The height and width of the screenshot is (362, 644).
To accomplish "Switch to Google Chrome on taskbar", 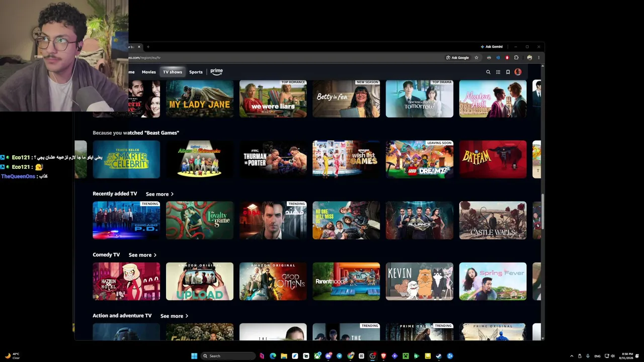I will tap(350, 356).
